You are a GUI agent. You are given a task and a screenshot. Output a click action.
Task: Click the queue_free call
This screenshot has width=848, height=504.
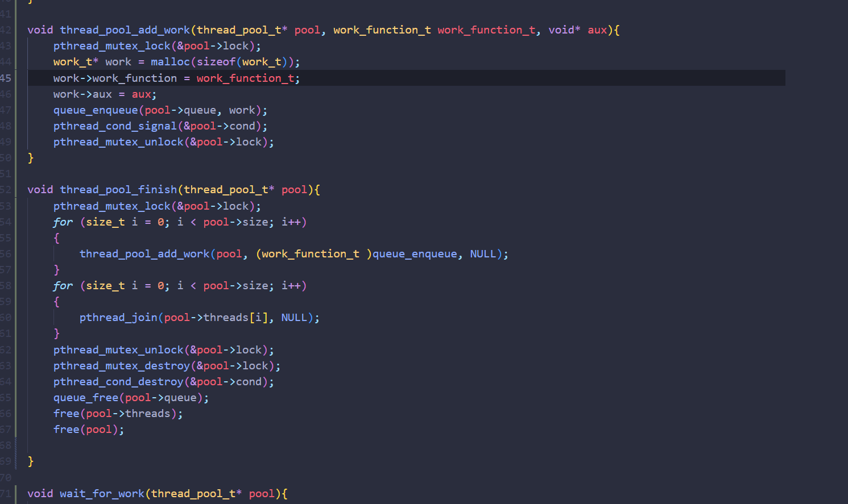[85, 398]
